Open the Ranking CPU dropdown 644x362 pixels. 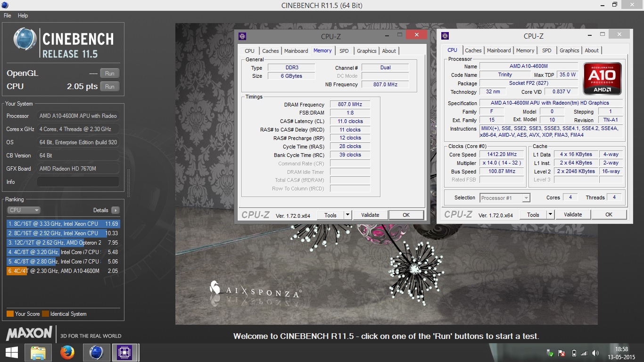24,210
